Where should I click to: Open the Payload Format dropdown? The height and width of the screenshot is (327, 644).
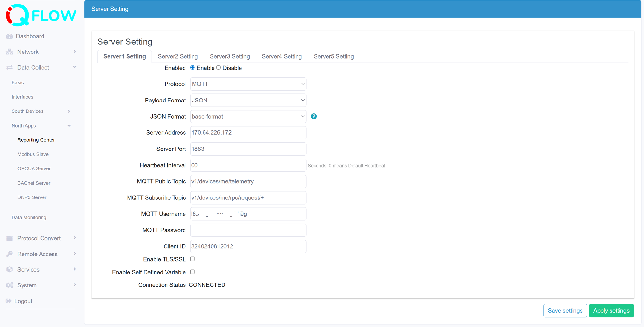pos(248,100)
